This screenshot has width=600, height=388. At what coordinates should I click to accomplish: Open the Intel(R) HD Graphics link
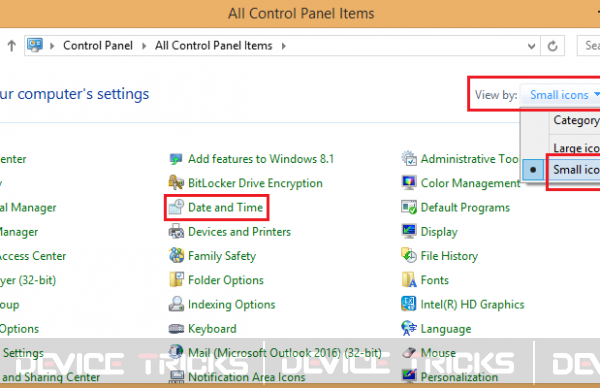(x=473, y=305)
